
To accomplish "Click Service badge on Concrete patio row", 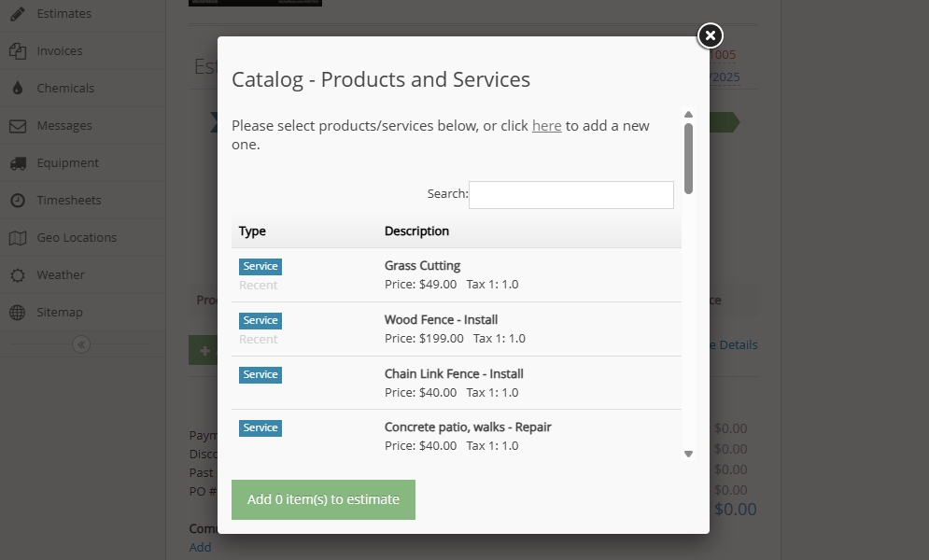I will 260,428.
